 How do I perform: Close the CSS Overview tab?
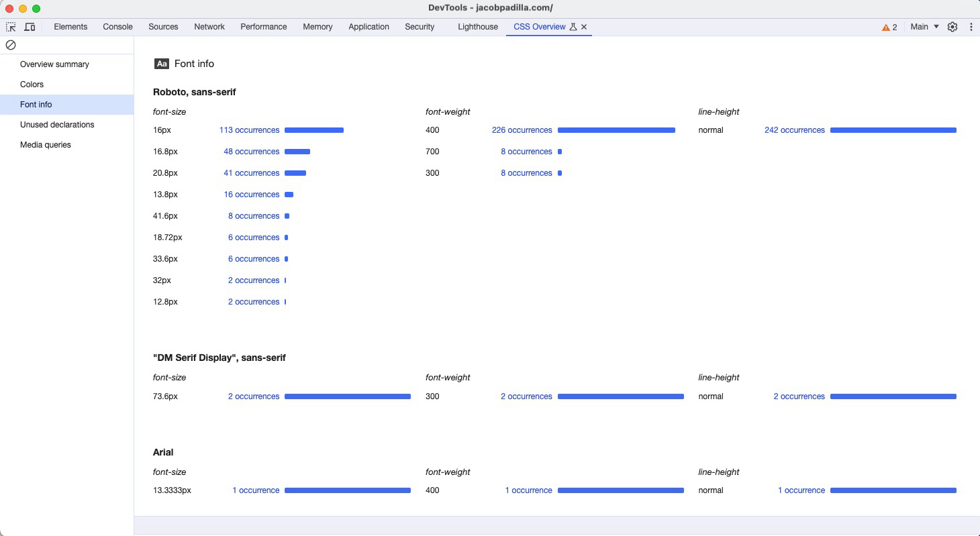pos(584,27)
